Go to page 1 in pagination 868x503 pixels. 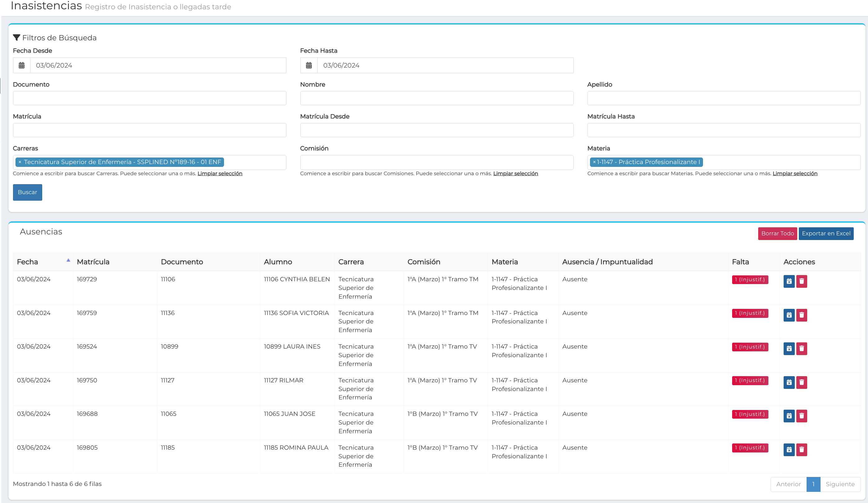pos(813,484)
